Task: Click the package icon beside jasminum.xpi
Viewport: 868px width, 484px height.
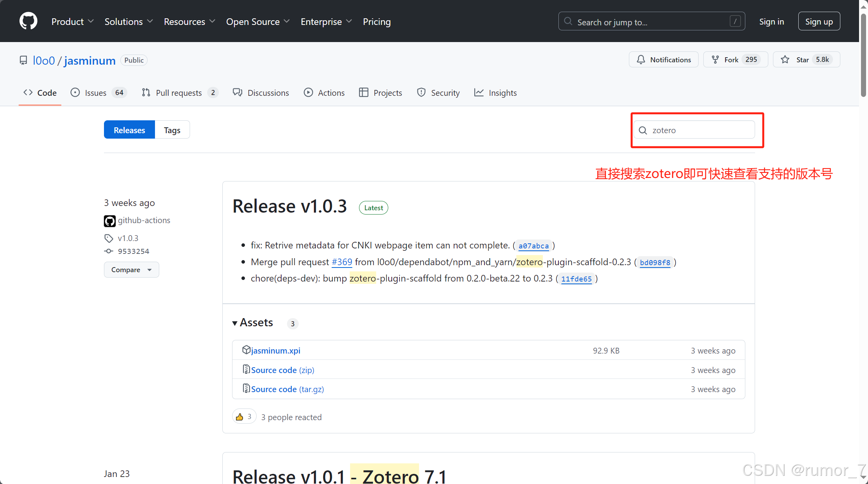Action: pos(246,350)
